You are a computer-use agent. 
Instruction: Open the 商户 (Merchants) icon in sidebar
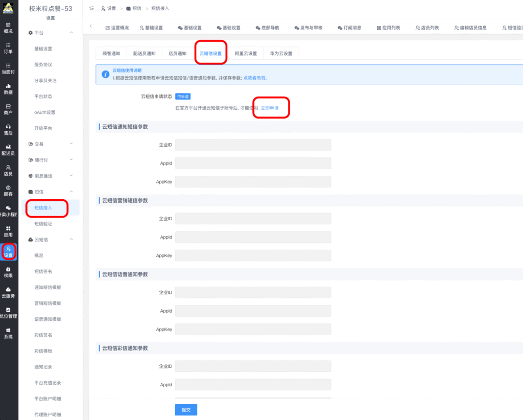click(8, 109)
